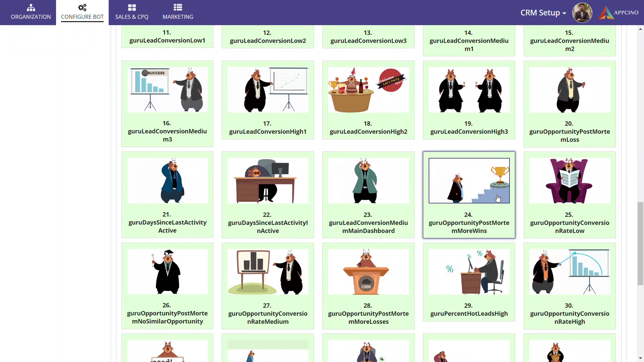Click the scrollbar up arrow
Viewport: 644px width, 362px height.
pos(640,29)
